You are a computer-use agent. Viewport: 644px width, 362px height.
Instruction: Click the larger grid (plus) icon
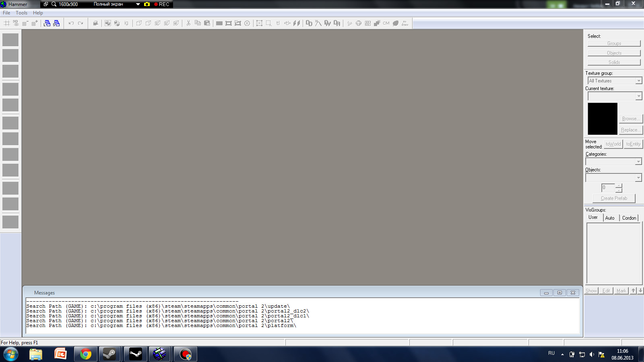pyautogui.click(x=35, y=23)
